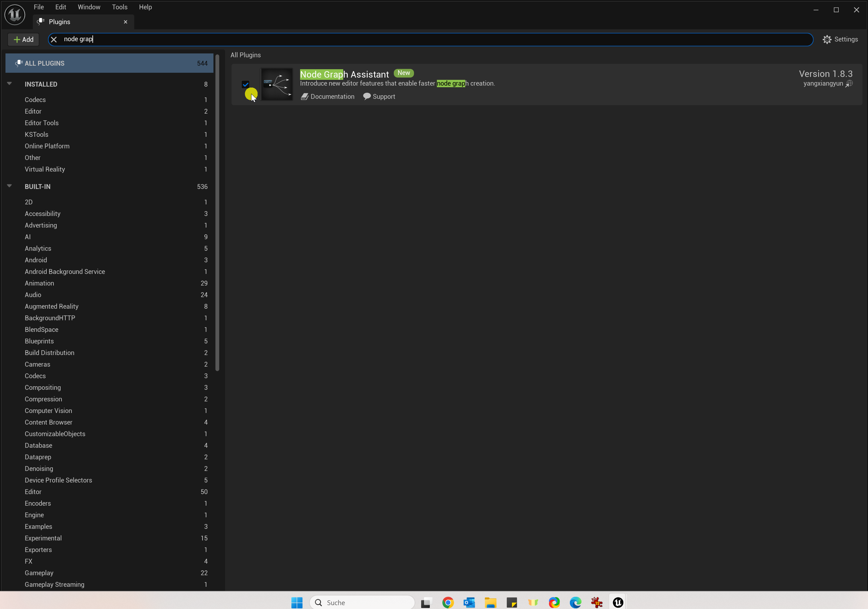Image resolution: width=868 pixels, height=609 pixels.
Task: Open Outlook from the taskbar
Action: pos(469,602)
